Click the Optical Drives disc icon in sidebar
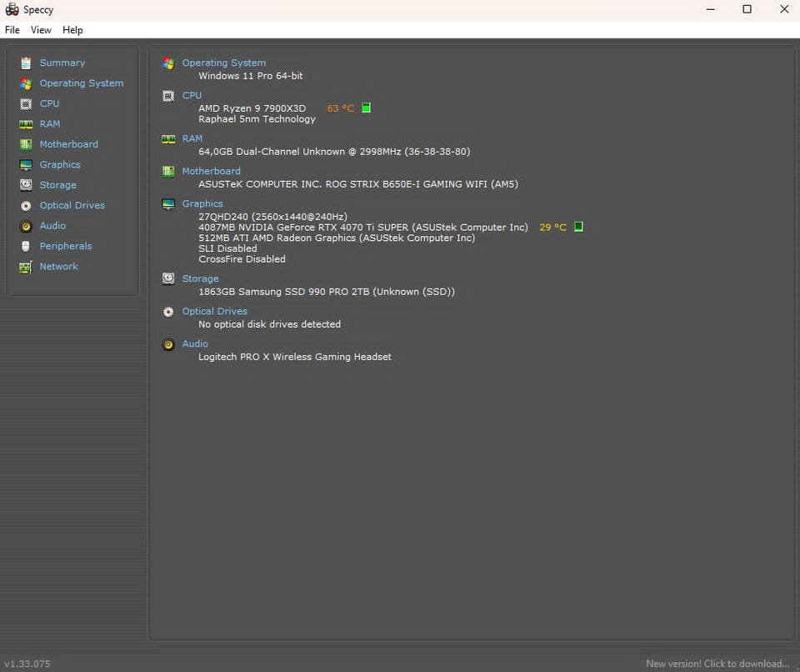800x672 pixels. tap(26, 206)
